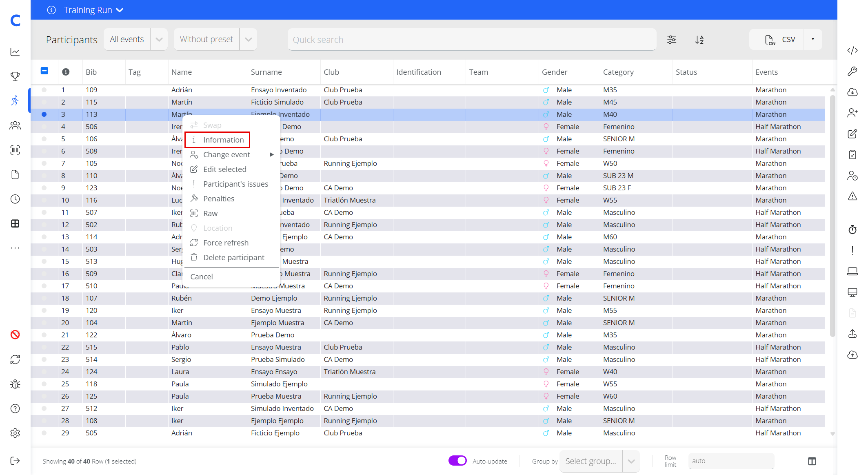Select the row radio for bib 106
Image resolution: width=868 pixels, height=475 pixels.
tap(44, 139)
